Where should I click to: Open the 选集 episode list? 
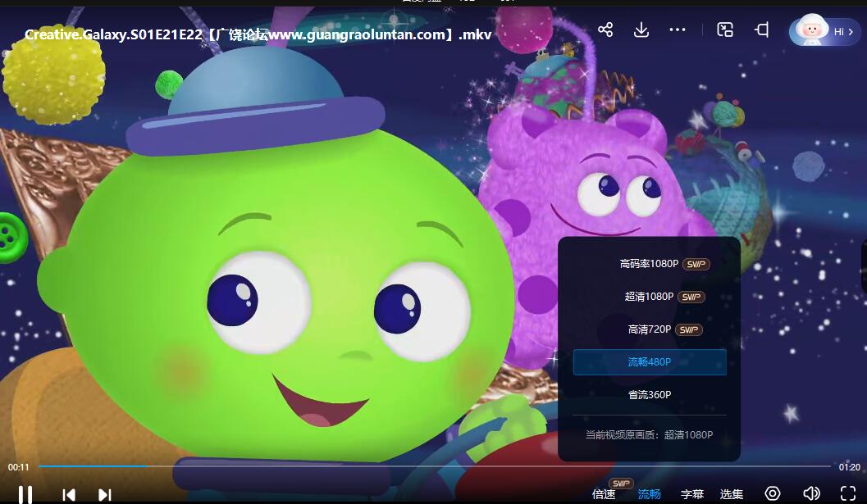732,494
